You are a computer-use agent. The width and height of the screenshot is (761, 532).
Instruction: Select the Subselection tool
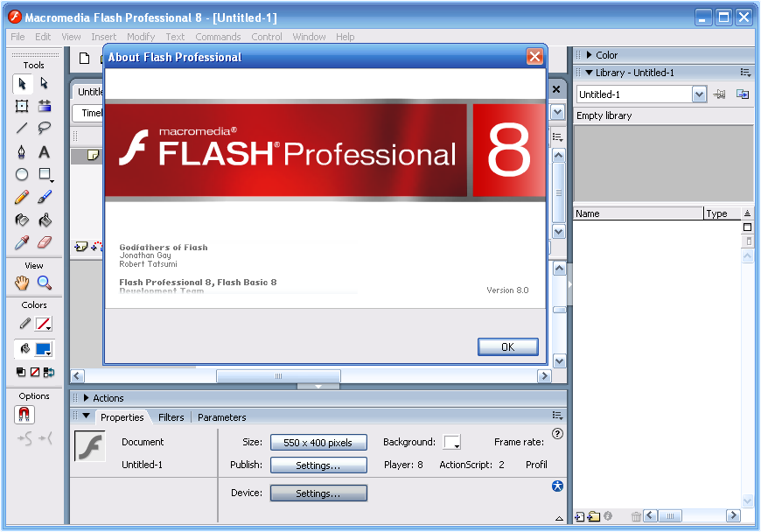point(44,83)
